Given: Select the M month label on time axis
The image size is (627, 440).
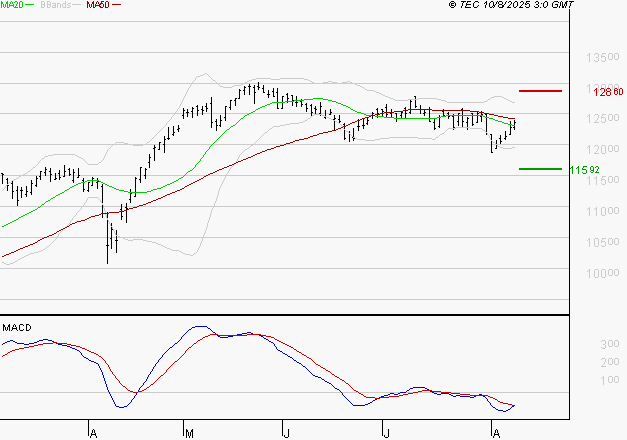Looking at the screenshot, I should [188, 432].
